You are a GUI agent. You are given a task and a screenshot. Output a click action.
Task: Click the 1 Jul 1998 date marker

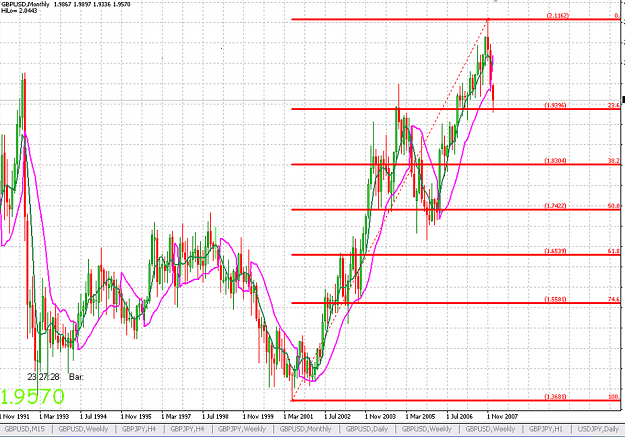tap(215, 416)
